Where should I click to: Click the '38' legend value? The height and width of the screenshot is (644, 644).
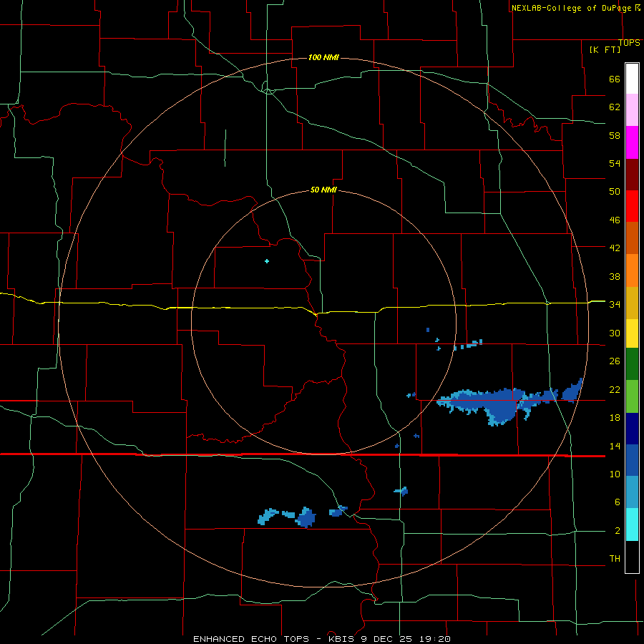pyautogui.click(x=615, y=276)
